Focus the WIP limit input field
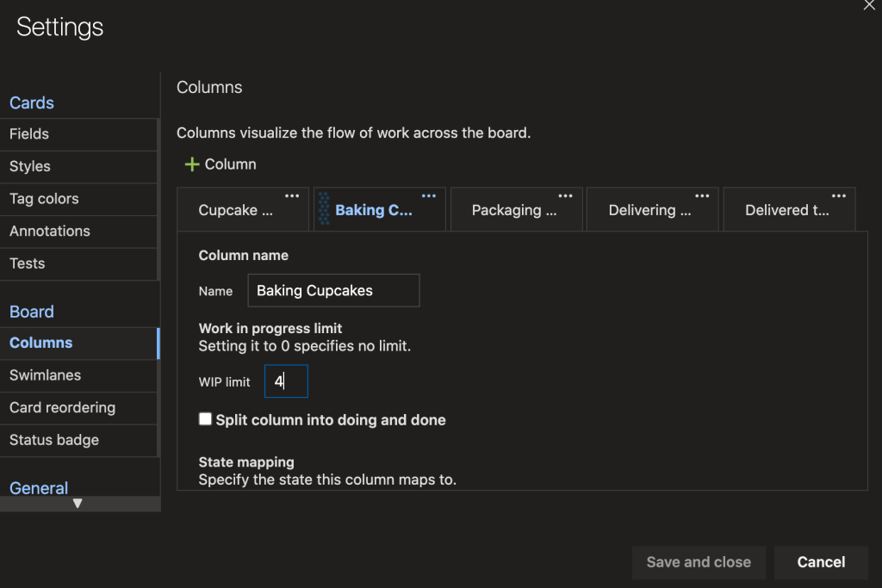The image size is (882, 588). point(286,381)
